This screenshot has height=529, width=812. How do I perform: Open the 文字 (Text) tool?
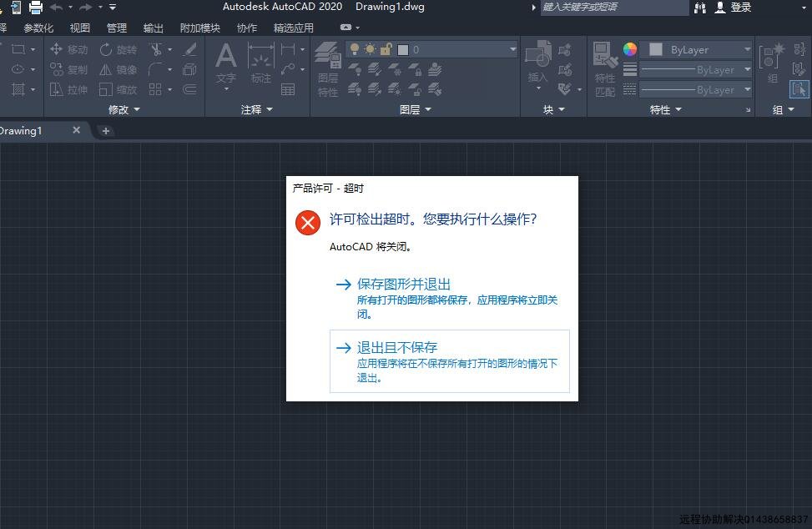click(226, 64)
